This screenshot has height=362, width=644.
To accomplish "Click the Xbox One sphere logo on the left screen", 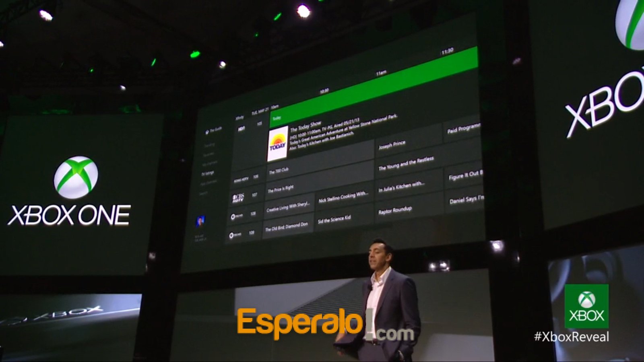I will click(76, 177).
